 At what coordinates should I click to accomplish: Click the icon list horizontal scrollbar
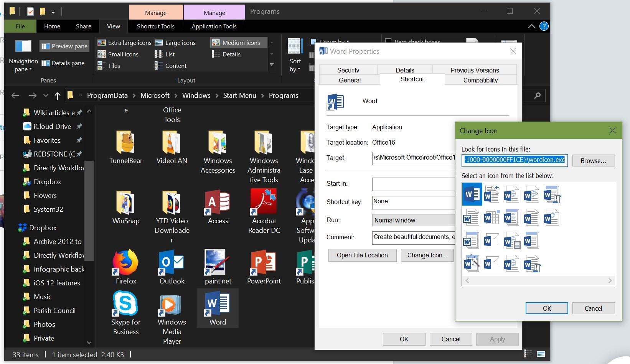pos(539,281)
